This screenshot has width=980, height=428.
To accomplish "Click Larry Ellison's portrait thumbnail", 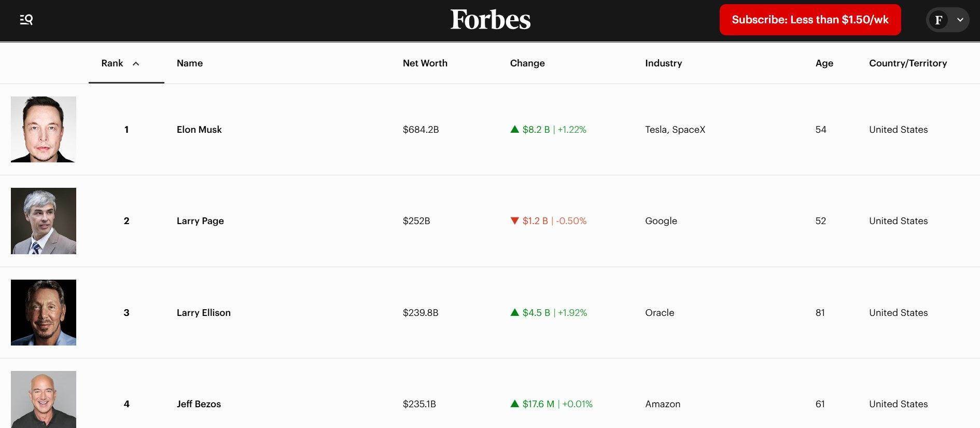I will point(44,312).
